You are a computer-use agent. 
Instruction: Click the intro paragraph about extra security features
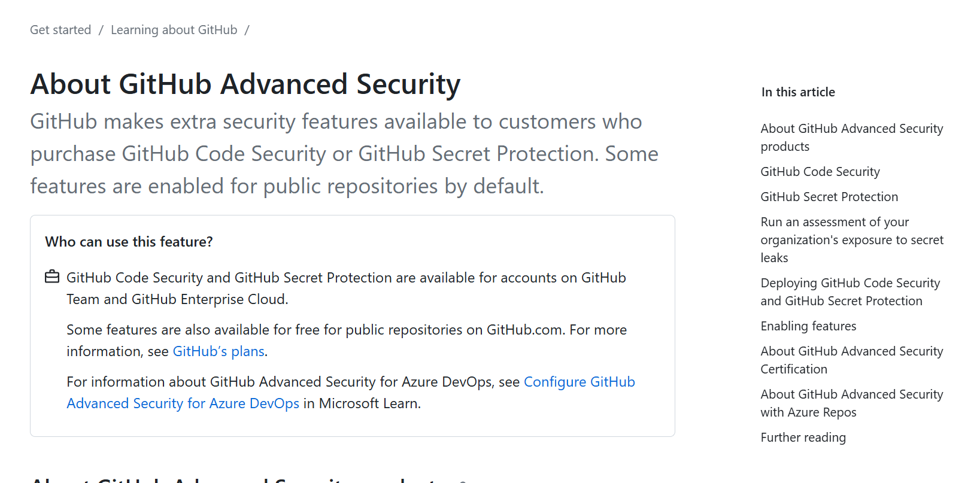pyautogui.click(x=344, y=153)
